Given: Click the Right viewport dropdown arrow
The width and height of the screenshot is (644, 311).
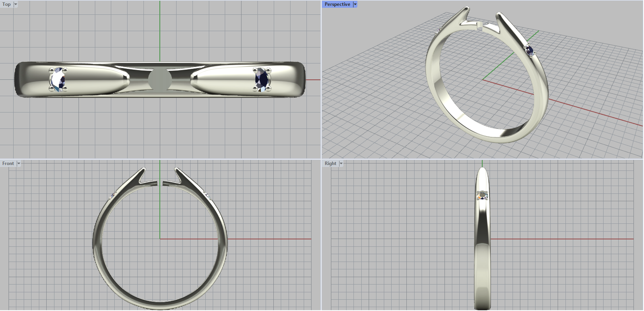Looking at the screenshot, I should click(341, 164).
